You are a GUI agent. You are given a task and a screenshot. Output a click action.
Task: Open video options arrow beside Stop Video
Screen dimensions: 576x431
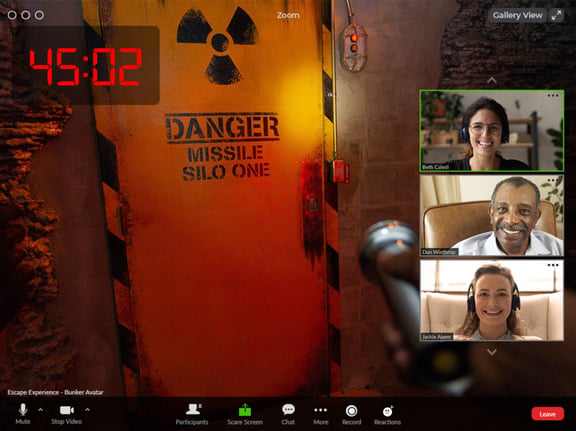(x=87, y=409)
